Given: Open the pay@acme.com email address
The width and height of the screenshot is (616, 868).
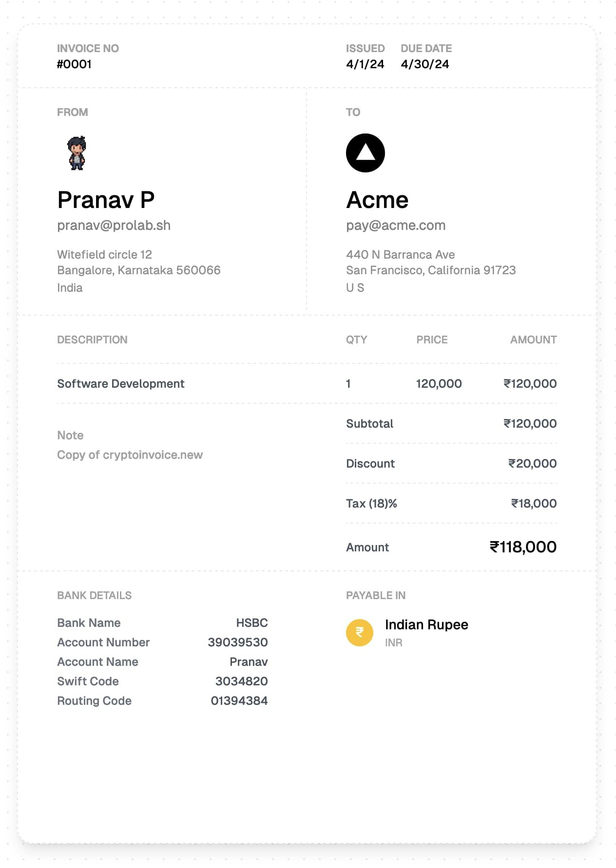Looking at the screenshot, I should (x=396, y=226).
